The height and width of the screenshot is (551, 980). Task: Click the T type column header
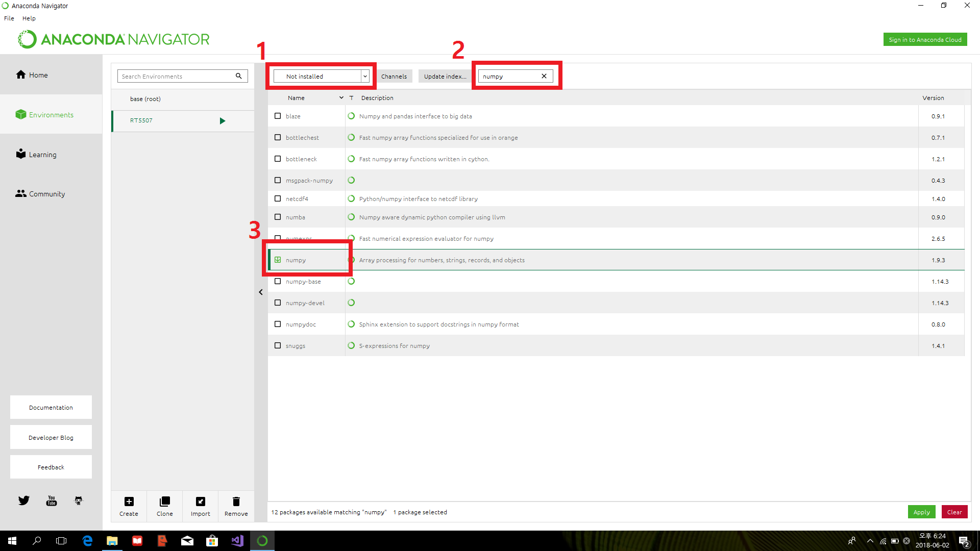tap(351, 98)
